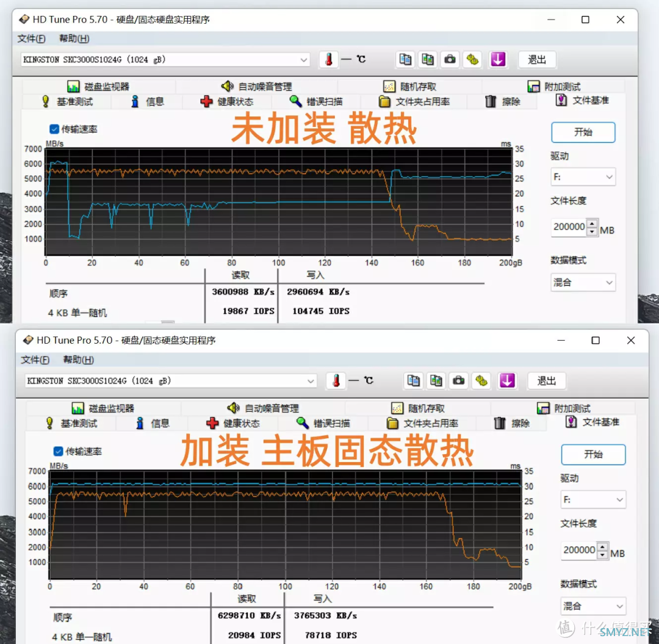Screen dimensions: 659x644
Task: Open 帮助 menu in top window
Action: point(74,38)
